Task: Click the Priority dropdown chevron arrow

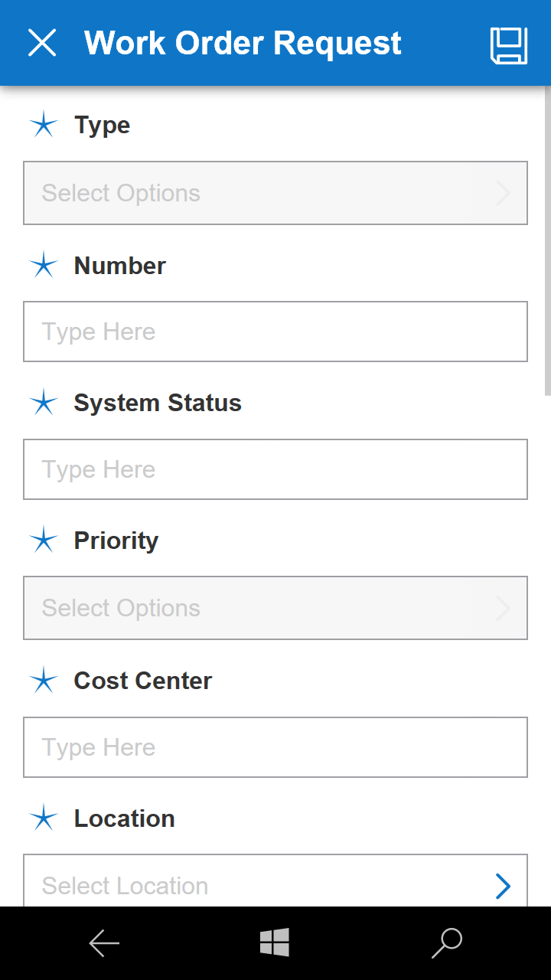Action: click(x=503, y=609)
